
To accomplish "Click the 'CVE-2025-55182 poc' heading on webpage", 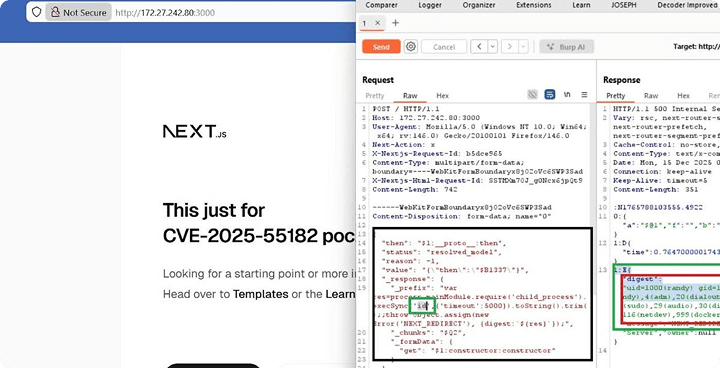I will pyautogui.click(x=259, y=236).
